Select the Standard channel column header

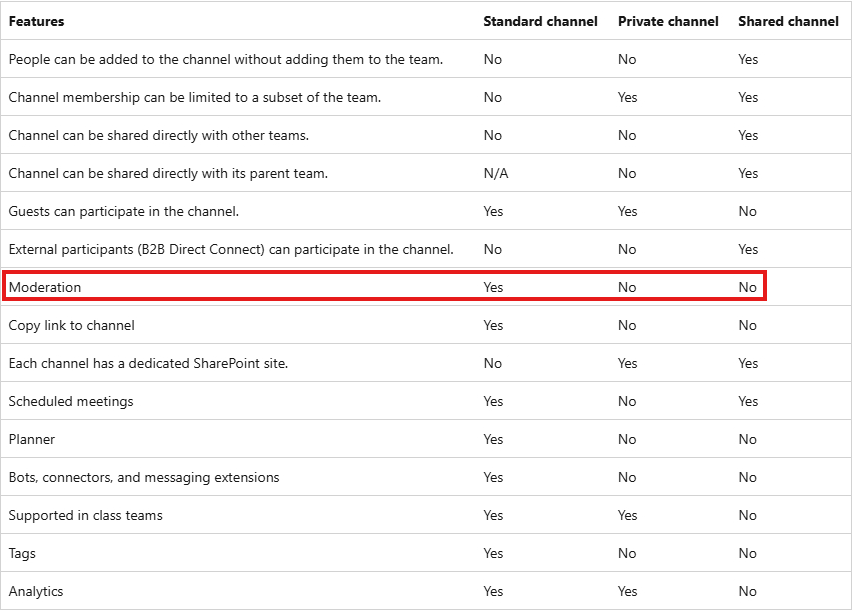pos(540,21)
